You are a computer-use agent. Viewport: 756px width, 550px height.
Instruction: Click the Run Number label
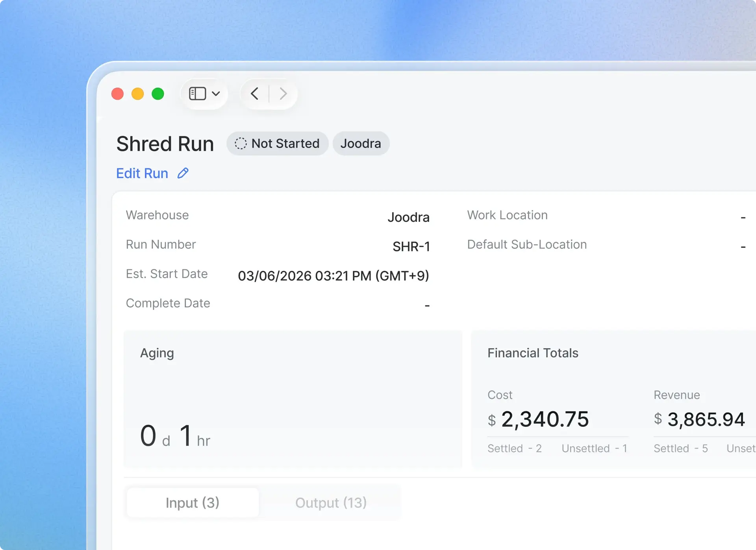(161, 245)
